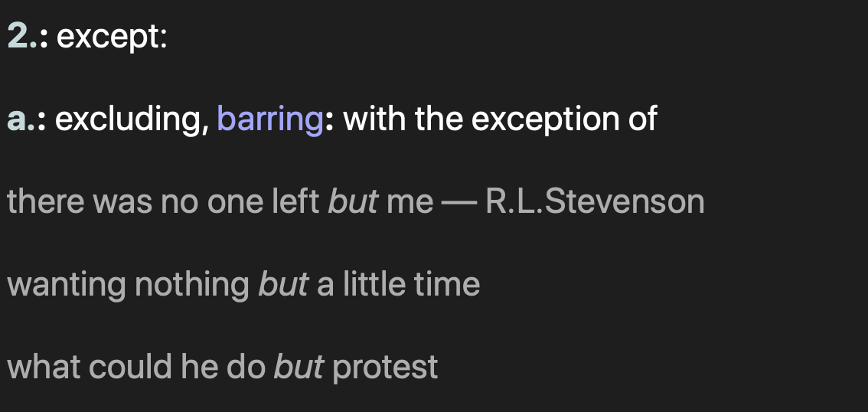Select the word 'except:' in sense 2
The height and width of the screenshot is (412, 868).
(x=112, y=38)
